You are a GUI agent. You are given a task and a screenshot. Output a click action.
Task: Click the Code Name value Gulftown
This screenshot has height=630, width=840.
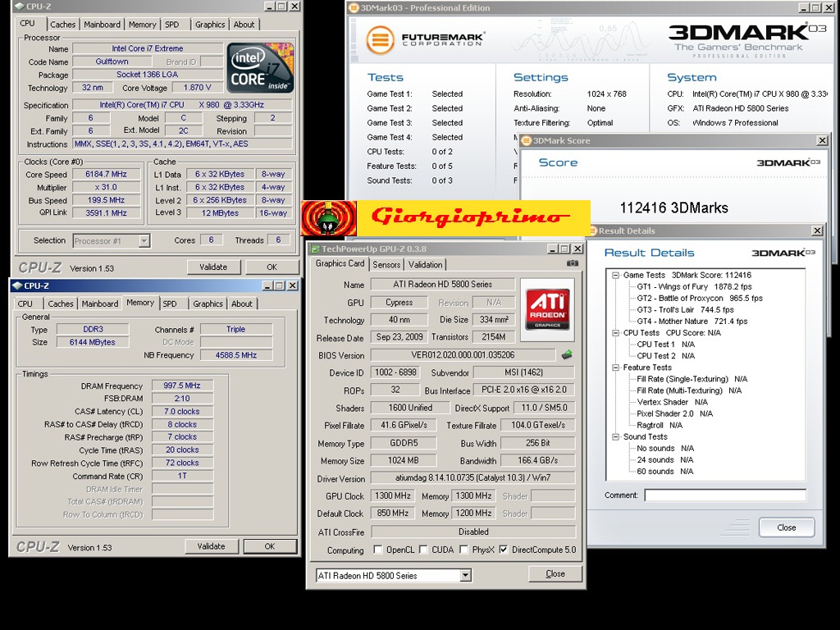pyautogui.click(x=112, y=62)
